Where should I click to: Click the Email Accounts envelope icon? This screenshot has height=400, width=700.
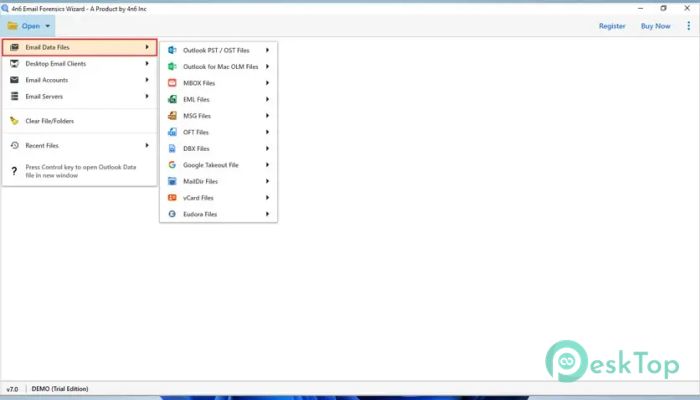pos(14,80)
